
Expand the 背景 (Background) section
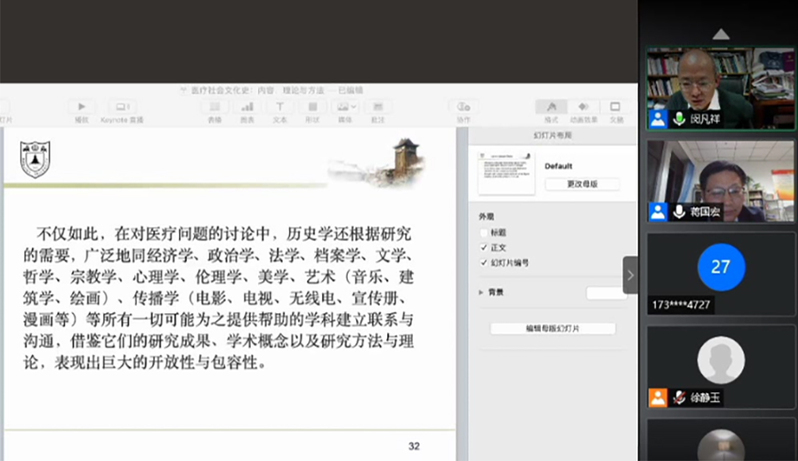point(482,292)
